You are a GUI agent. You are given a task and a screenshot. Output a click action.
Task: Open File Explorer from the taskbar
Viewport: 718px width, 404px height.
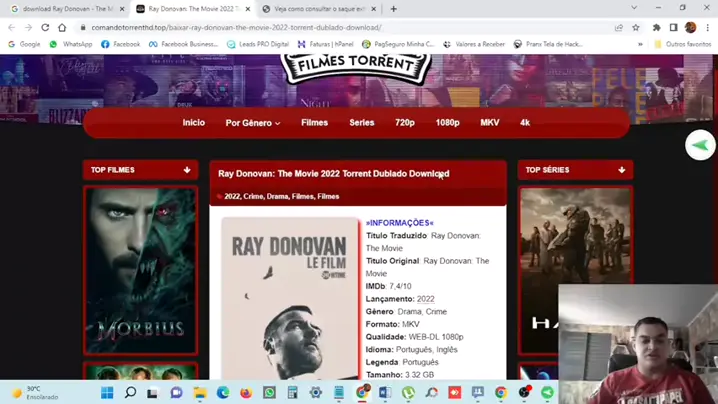[x=200, y=393]
